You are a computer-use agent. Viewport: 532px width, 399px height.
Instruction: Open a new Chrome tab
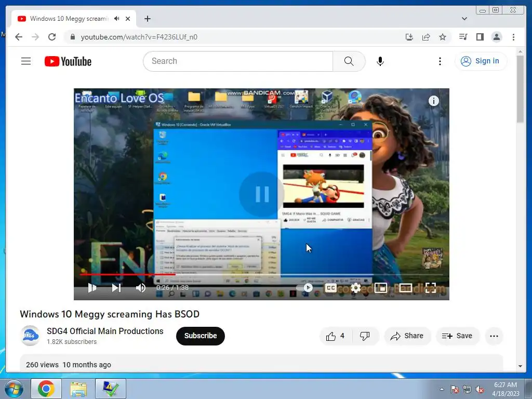click(x=147, y=19)
